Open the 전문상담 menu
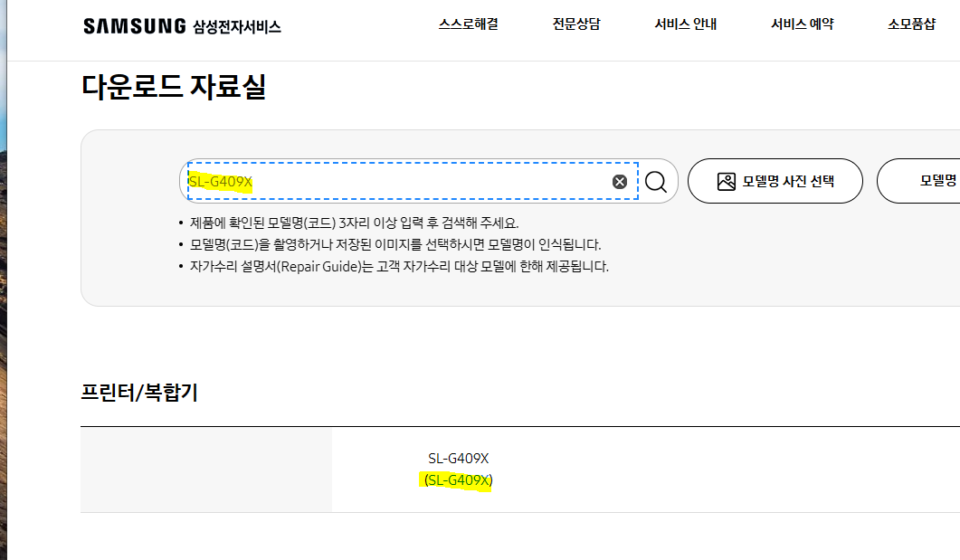The height and width of the screenshot is (560, 960). (576, 24)
